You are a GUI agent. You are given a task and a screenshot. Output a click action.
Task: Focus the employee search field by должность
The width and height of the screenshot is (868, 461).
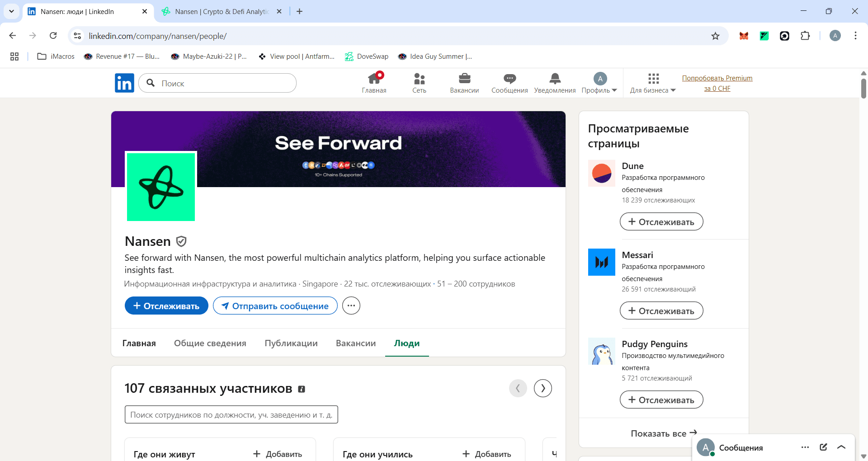pyautogui.click(x=231, y=415)
